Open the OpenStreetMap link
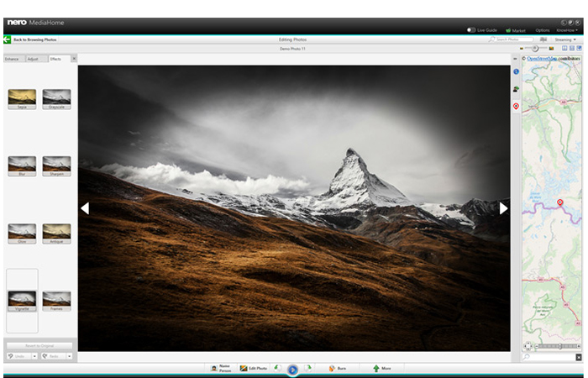 (x=542, y=59)
